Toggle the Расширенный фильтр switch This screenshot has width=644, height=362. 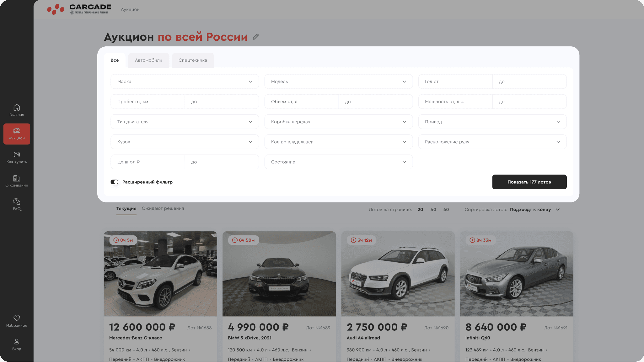pos(114,182)
